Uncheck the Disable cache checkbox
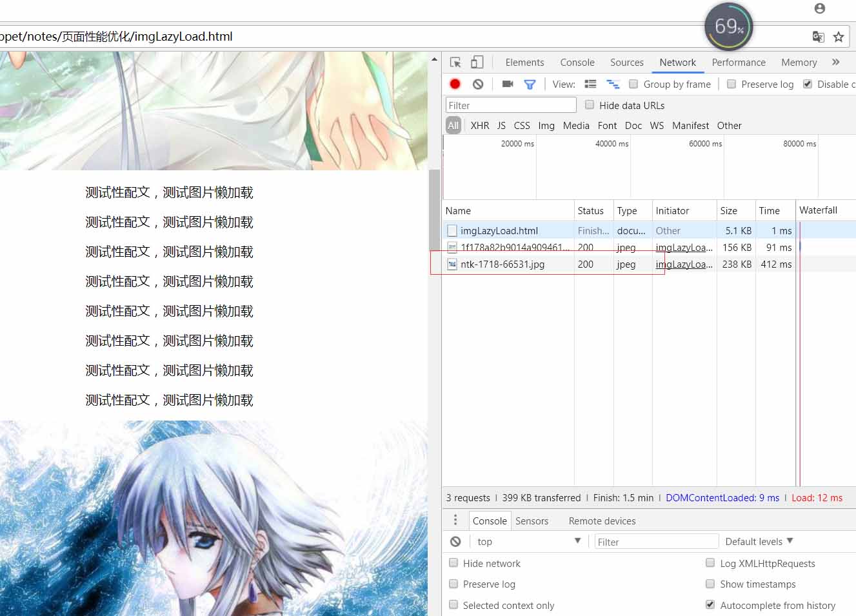This screenshot has height=616, width=856. pos(808,84)
